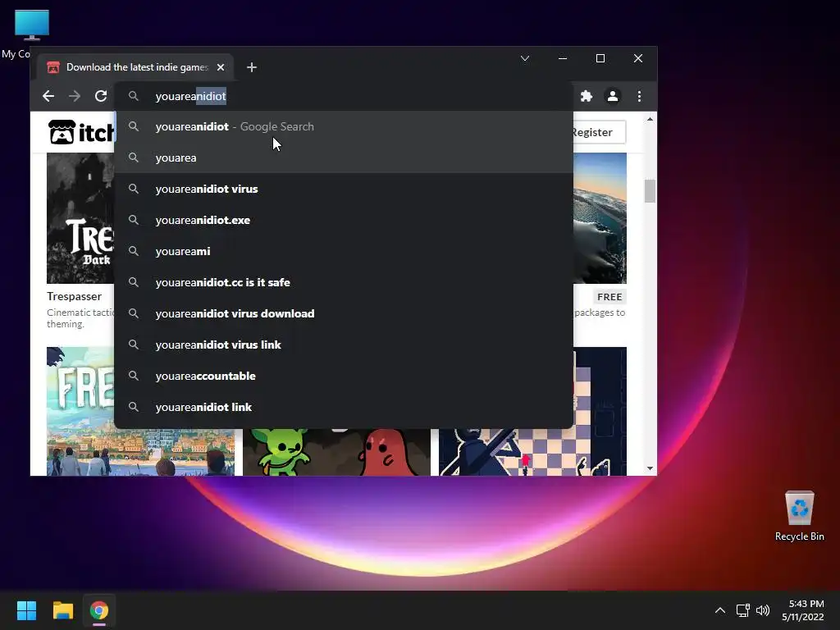Open File Explorer from the taskbar
Image resolution: width=840 pixels, height=630 pixels.
pyautogui.click(x=62, y=610)
